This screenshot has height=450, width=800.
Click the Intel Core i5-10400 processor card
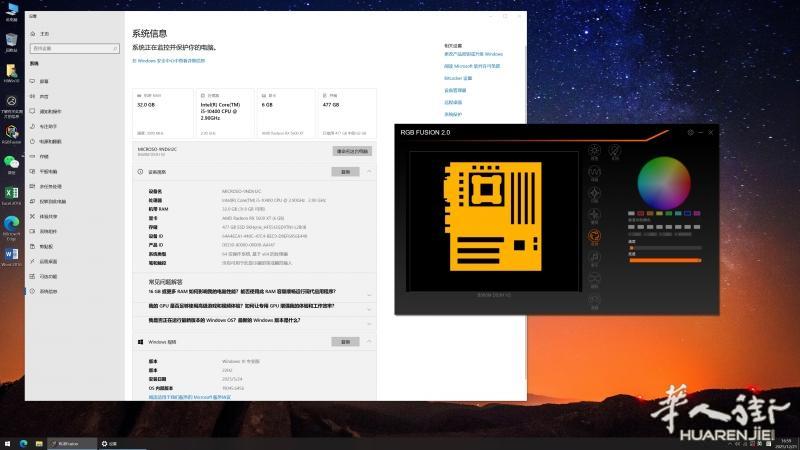coord(224,113)
